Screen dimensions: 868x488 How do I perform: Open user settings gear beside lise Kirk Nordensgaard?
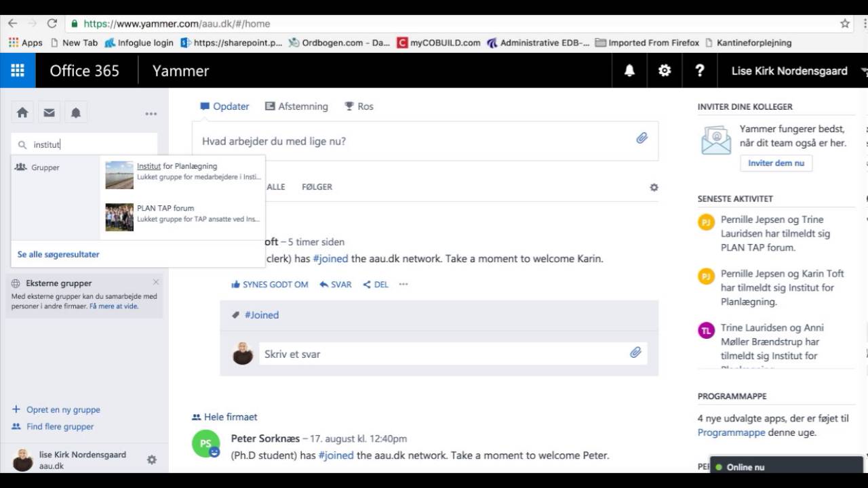click(x=152, y=460)
